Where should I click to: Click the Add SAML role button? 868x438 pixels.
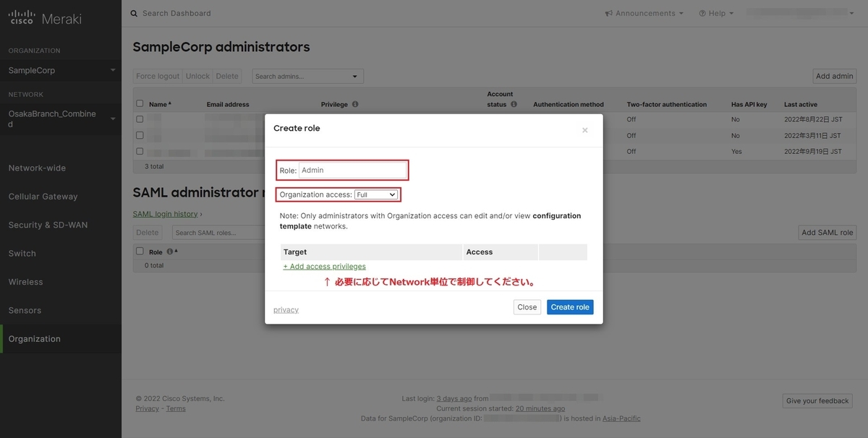pyautogui.click(x=827, y=233)
